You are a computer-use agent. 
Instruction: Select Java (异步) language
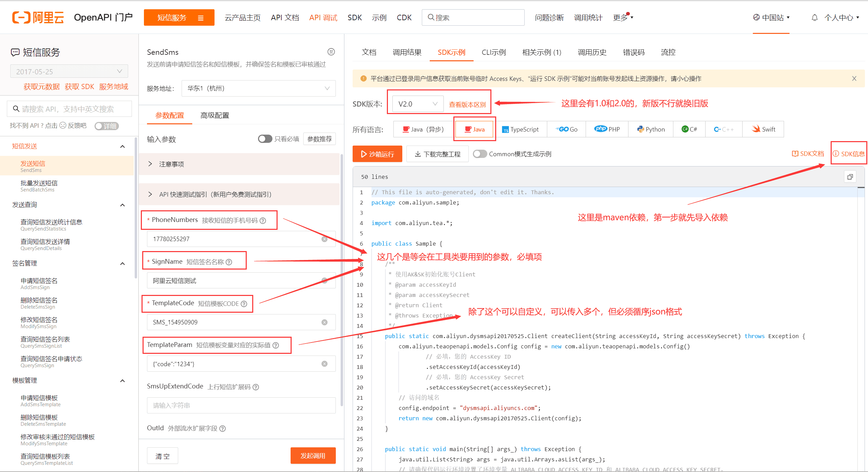coord(424,129)
